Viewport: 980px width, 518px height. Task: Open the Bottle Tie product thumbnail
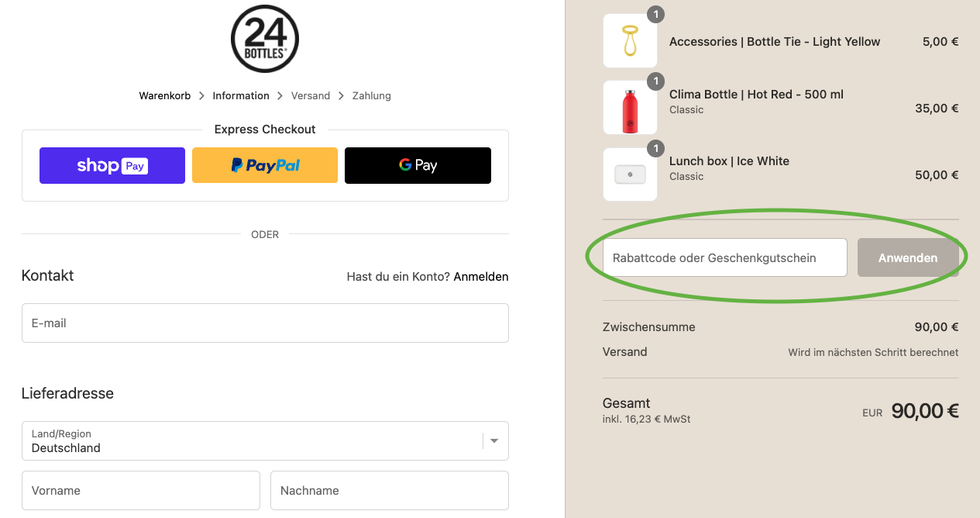630,41
